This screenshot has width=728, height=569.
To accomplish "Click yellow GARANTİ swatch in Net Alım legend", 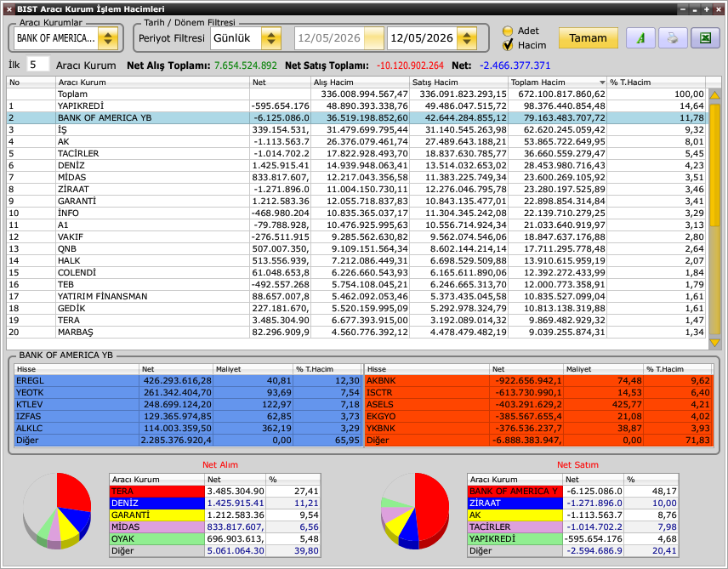I will pos(157,515).
